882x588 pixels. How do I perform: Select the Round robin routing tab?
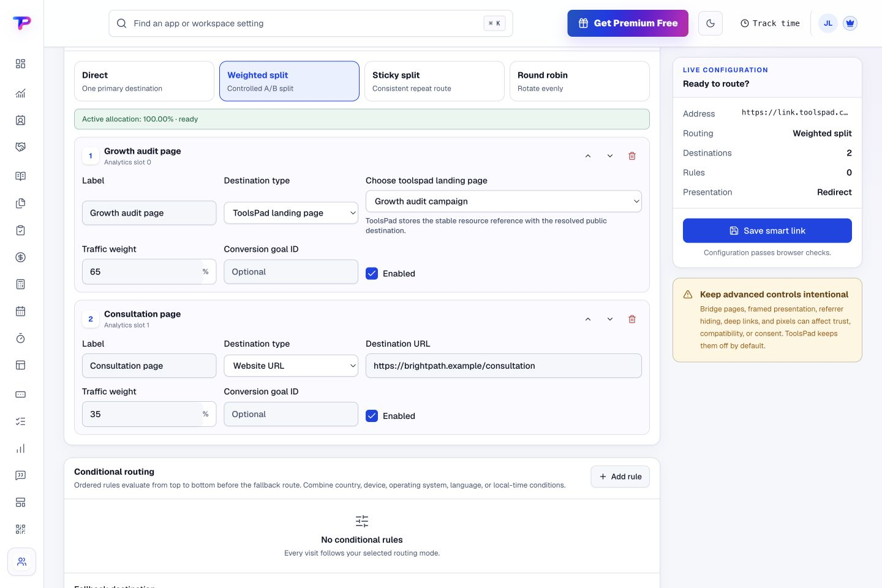point(579,81)
